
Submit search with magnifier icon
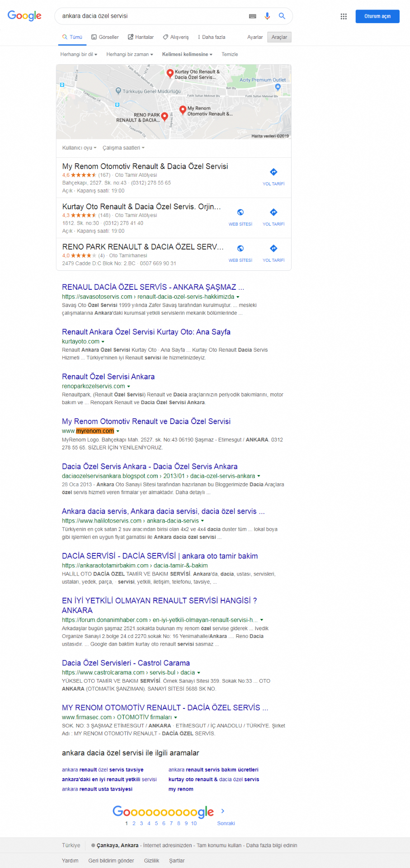[282, 16]
